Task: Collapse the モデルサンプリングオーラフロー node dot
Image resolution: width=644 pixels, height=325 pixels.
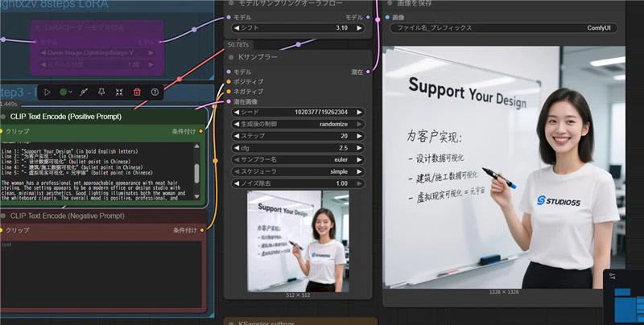Action: [231, 3]
